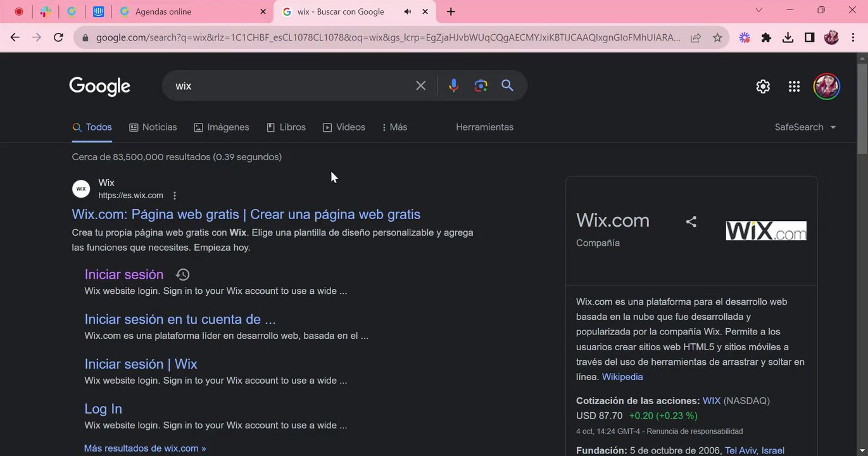Click the page vertical scrollbar thumb
The height and width of the screenshot is (456, 868).
click(x=862, y=108)
